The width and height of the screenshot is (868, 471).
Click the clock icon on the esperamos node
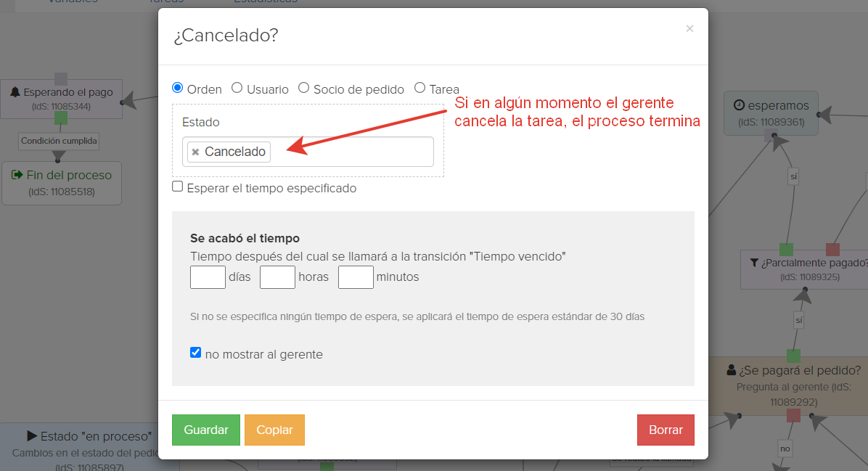[739, 105]
